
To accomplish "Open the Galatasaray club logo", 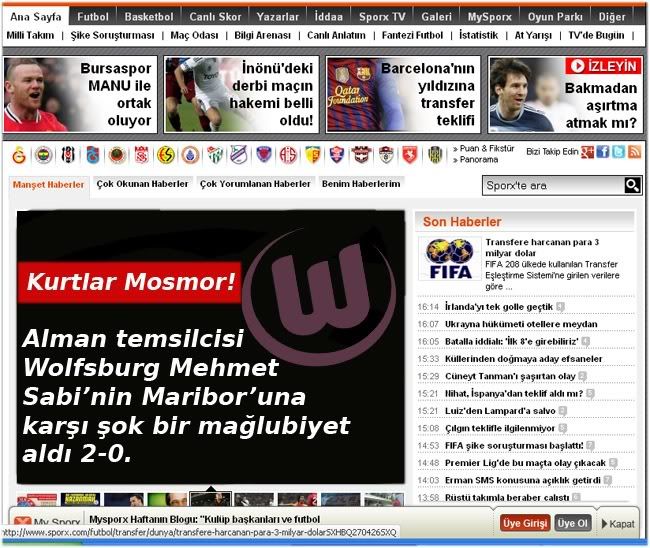I will tap(19, 155).
